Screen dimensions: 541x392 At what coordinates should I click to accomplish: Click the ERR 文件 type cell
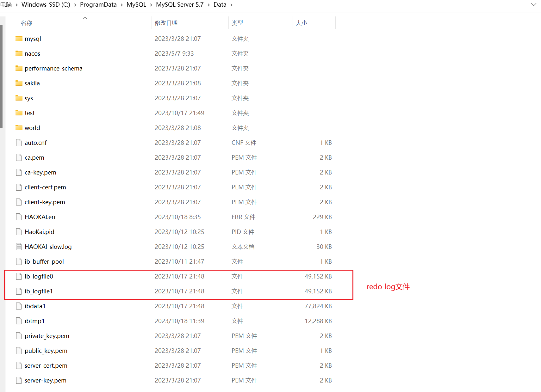coord(243,217)
